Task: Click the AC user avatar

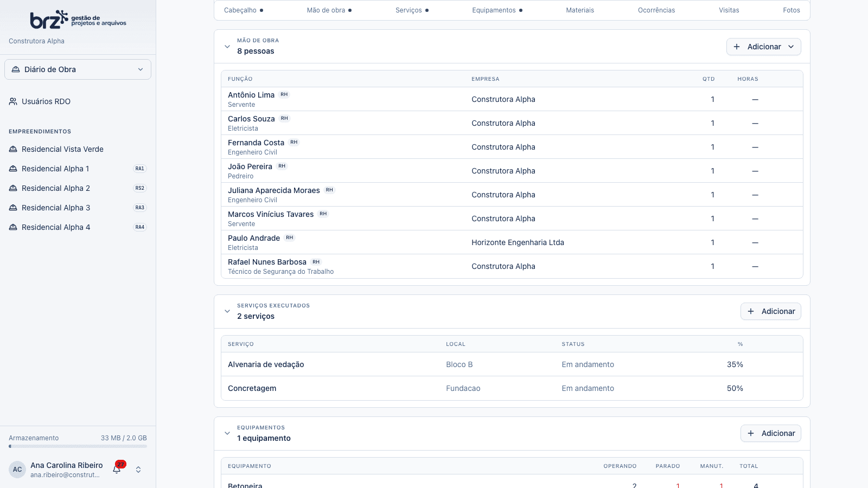Action: 17,470
